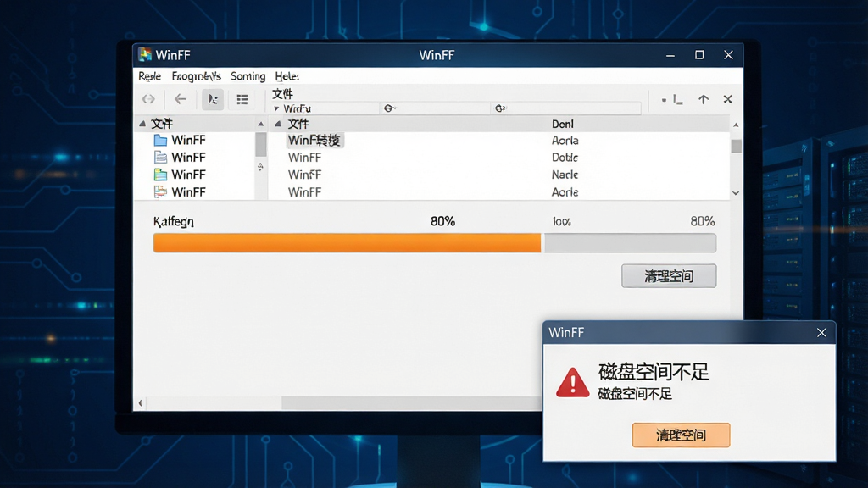The height and width of the screenshot is (488, 868).
Task: Open the WinFu dropdown in path bar
Action: [276, 108]
